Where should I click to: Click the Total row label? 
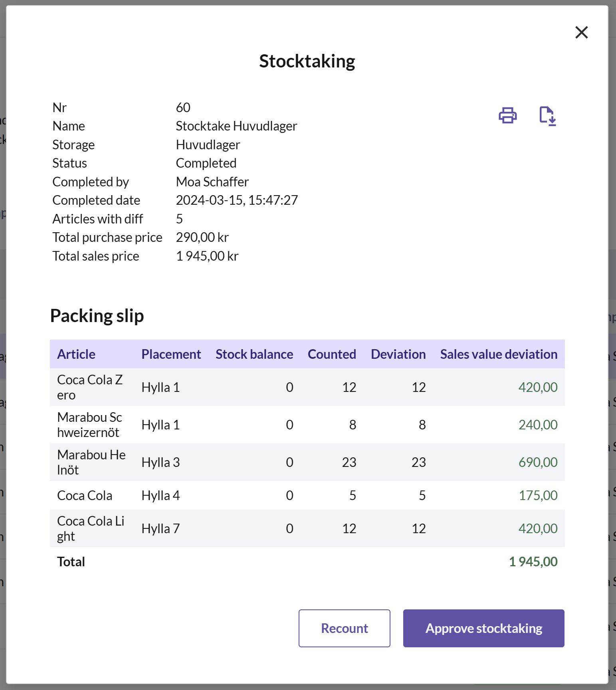tap(71, 561)
